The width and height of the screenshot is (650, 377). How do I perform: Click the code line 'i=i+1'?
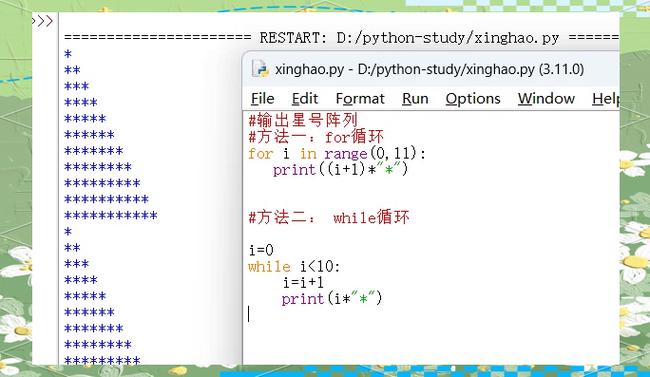[x=303, y=282]
